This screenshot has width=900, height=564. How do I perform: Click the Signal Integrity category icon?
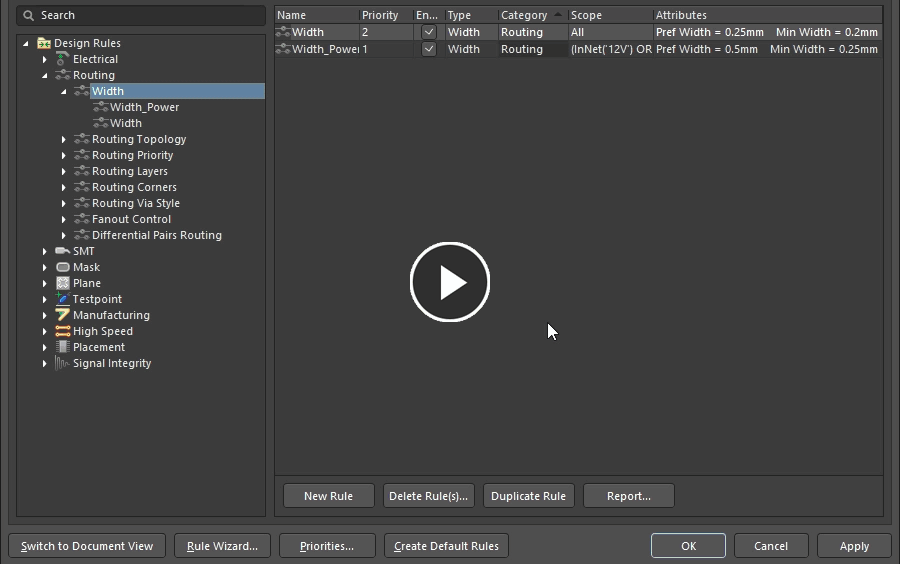(62, 363)
